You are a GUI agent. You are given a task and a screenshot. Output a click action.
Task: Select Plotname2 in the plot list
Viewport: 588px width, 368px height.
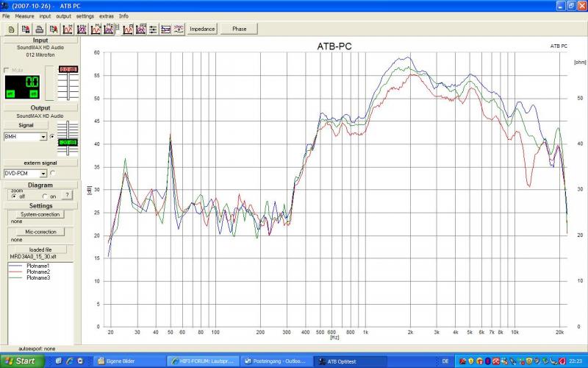(38, 272)
